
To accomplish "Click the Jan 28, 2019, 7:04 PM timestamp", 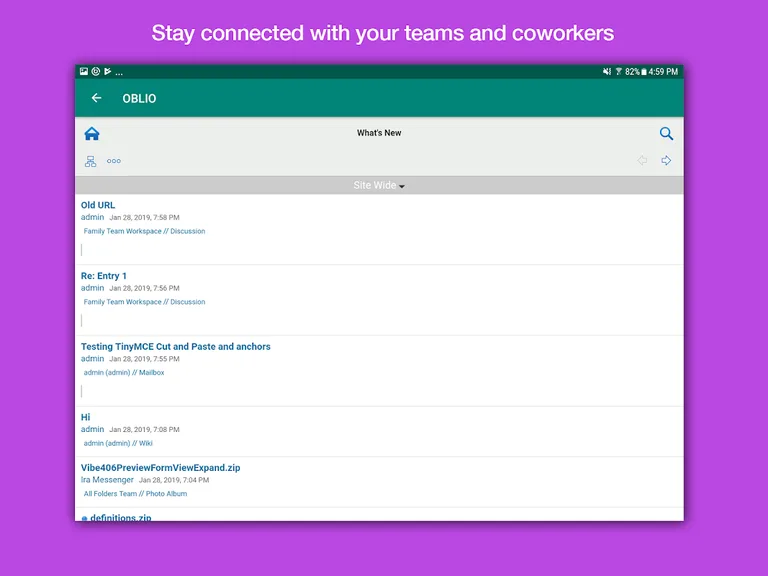I will 174,480.
